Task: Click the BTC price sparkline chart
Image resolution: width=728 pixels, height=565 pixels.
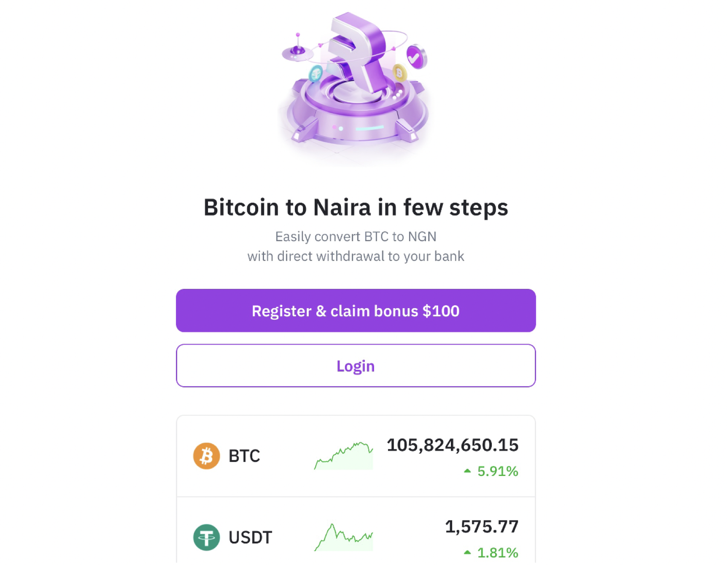Action: (x=343, y=455)
